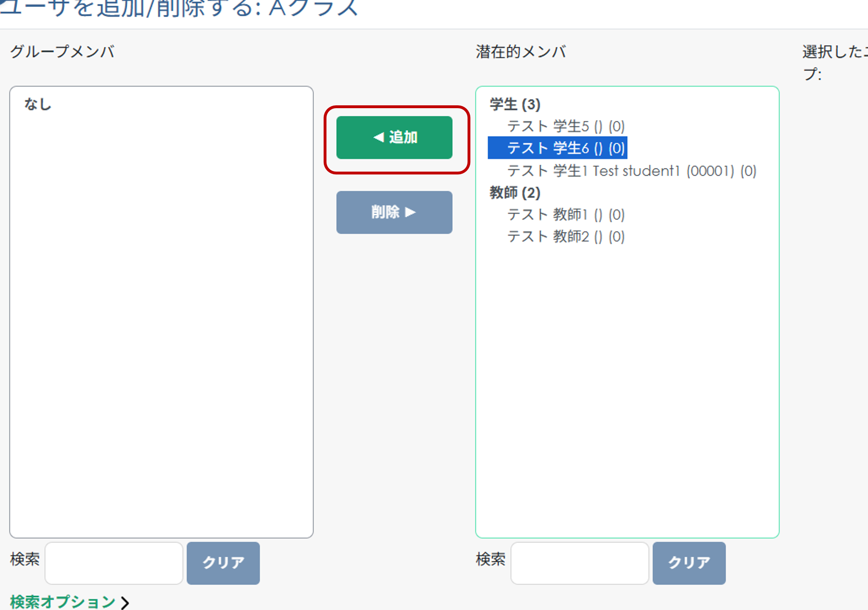Select the highlighted テスト 学生6 entry
The width and height of the screenshot is (868, 610).
557,148
